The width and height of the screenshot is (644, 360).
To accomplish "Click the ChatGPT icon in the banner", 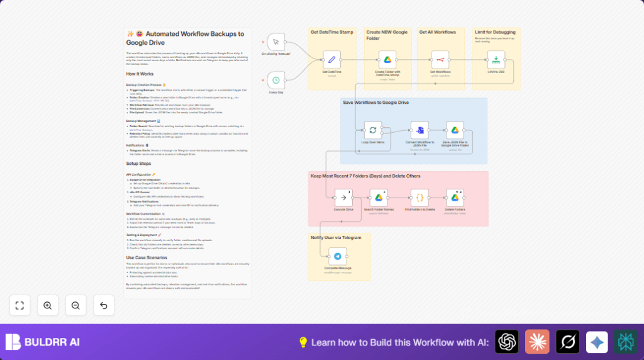I will (x=507, y=342).
